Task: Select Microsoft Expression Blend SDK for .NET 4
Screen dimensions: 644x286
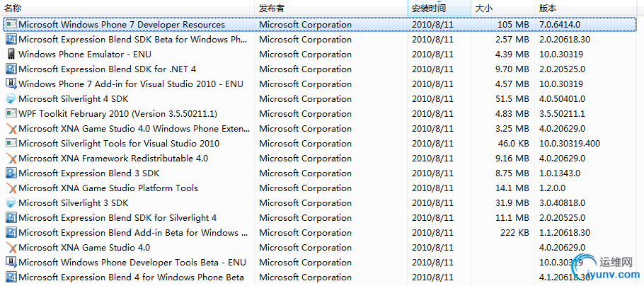Action: [107, 69]
